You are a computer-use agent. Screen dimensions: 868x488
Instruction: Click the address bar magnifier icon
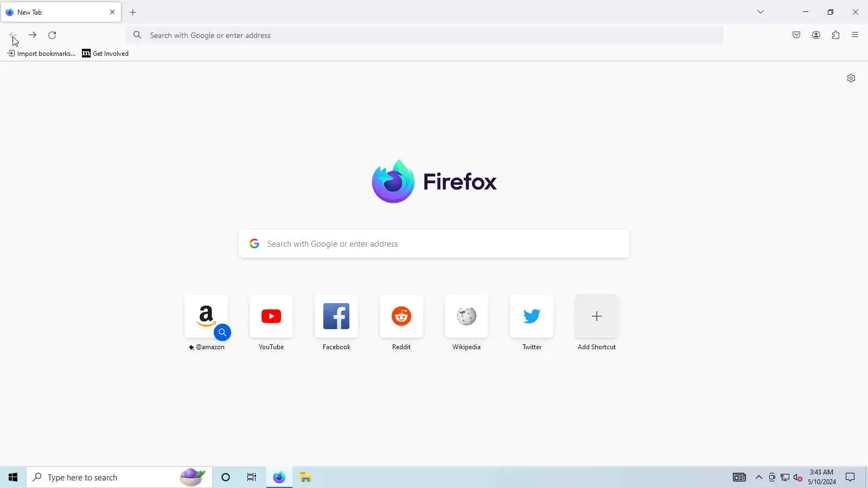137,35
